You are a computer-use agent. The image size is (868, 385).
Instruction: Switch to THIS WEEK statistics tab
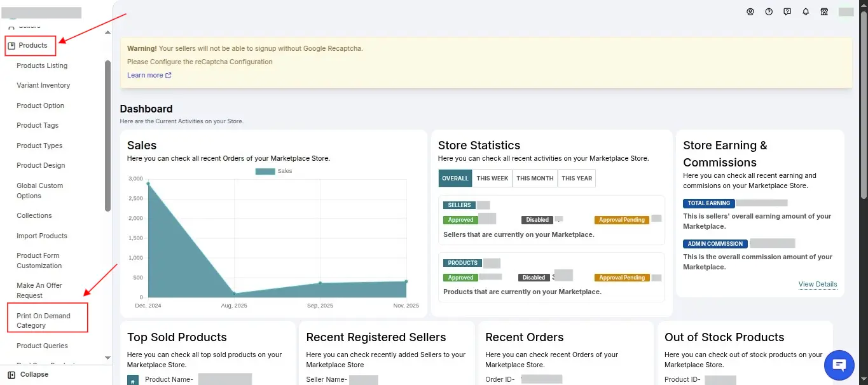[x=492, y=179]
